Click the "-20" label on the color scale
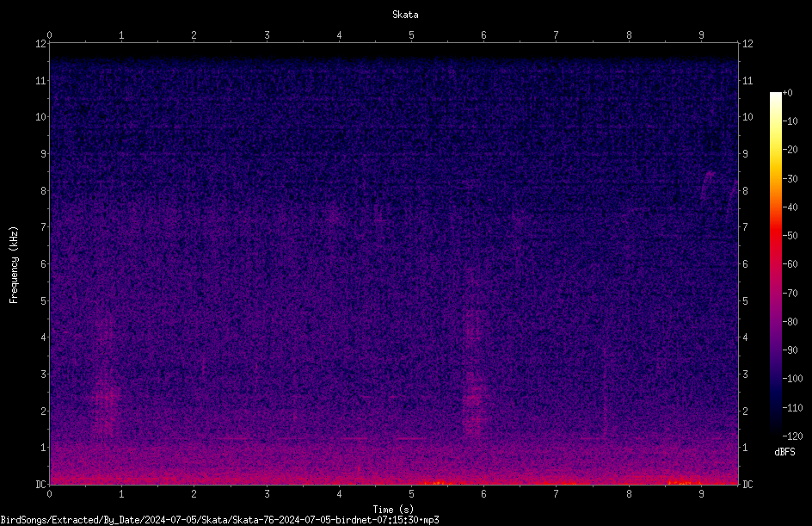812x526 pixels. coord(790,150)
